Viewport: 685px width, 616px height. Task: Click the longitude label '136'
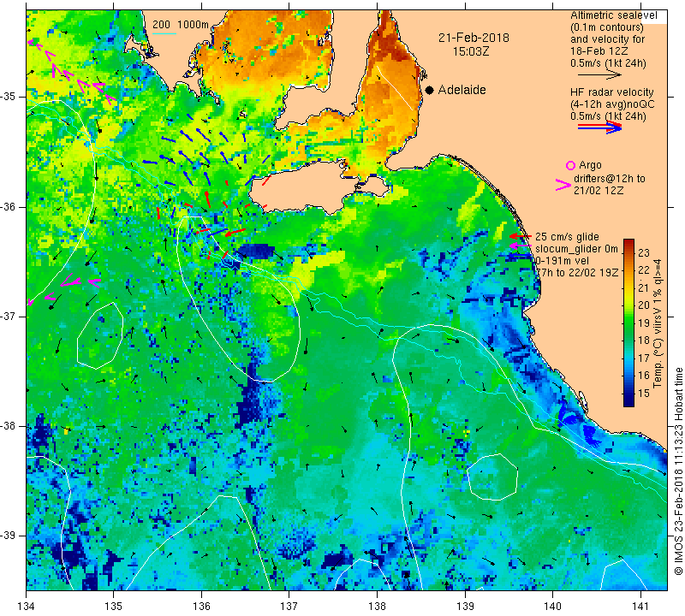202,606
